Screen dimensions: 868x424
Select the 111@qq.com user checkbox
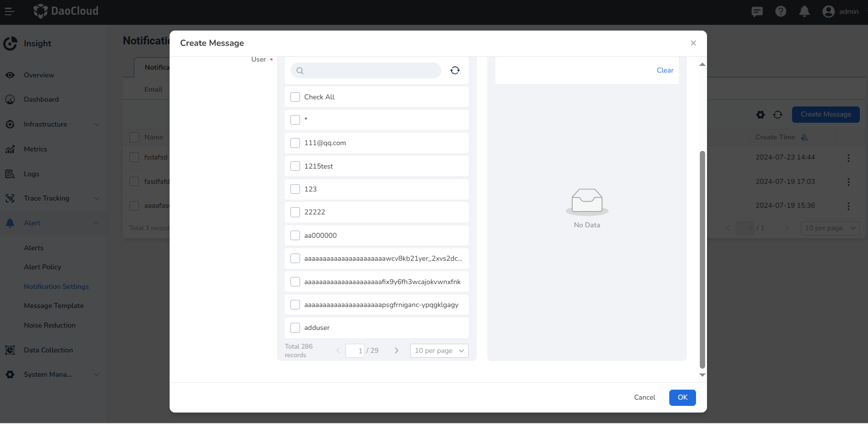(x=295, y=143)
